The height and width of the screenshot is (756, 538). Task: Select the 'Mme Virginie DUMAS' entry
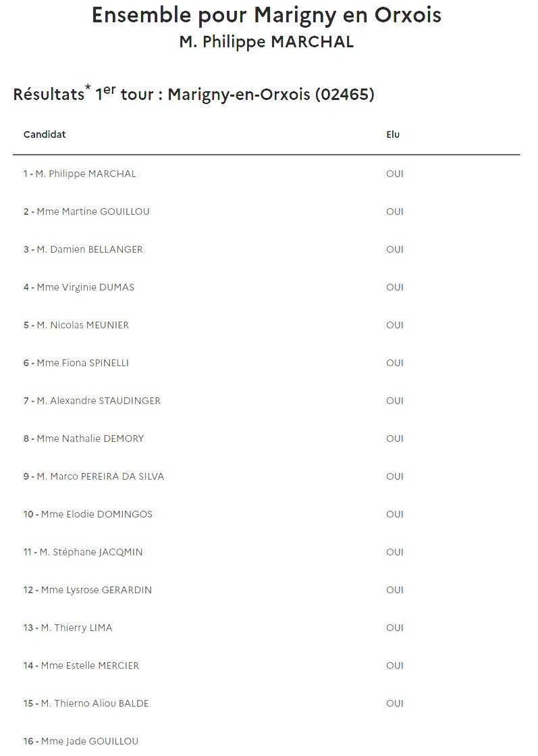79,287
